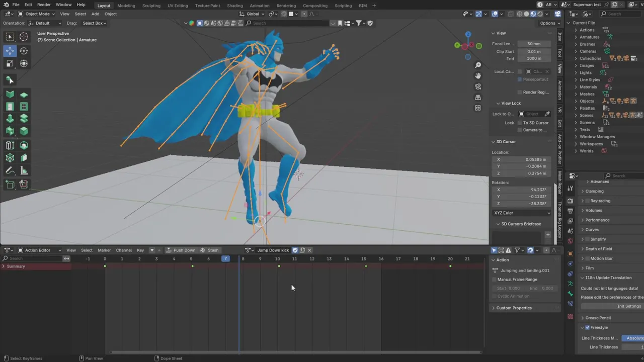
Task: Click the pan hand icon in the viewport
Action: [478, 76]
